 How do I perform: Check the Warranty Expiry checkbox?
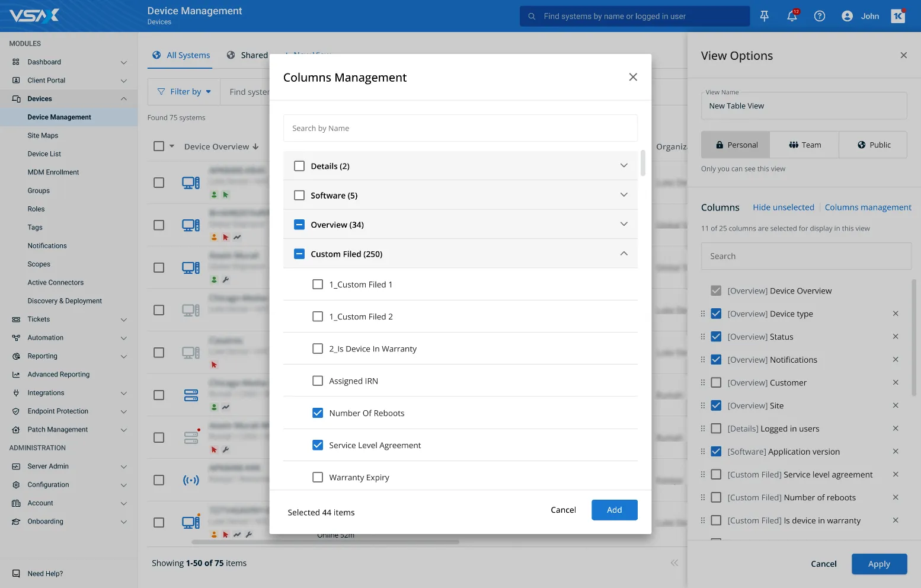click(x=318, y=477)
